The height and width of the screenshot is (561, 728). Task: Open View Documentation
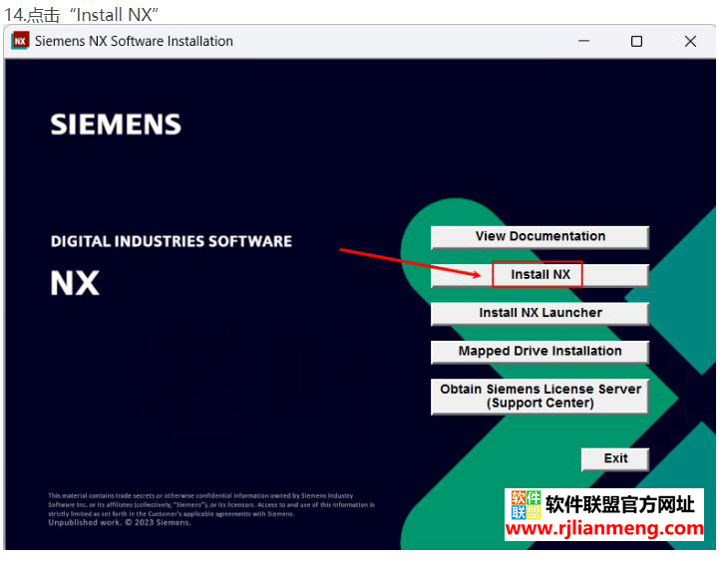pos(540,237)
